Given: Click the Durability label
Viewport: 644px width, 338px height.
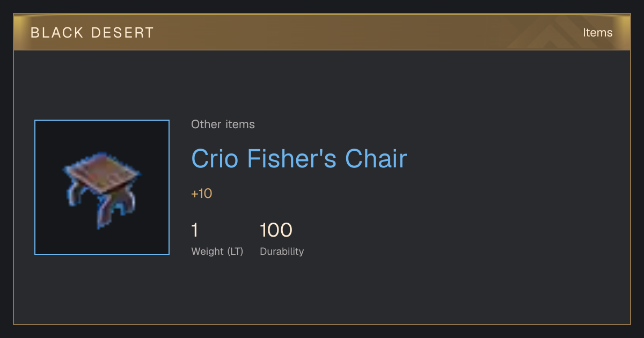Looking at the screenshot, I should (x=282, y=252).
